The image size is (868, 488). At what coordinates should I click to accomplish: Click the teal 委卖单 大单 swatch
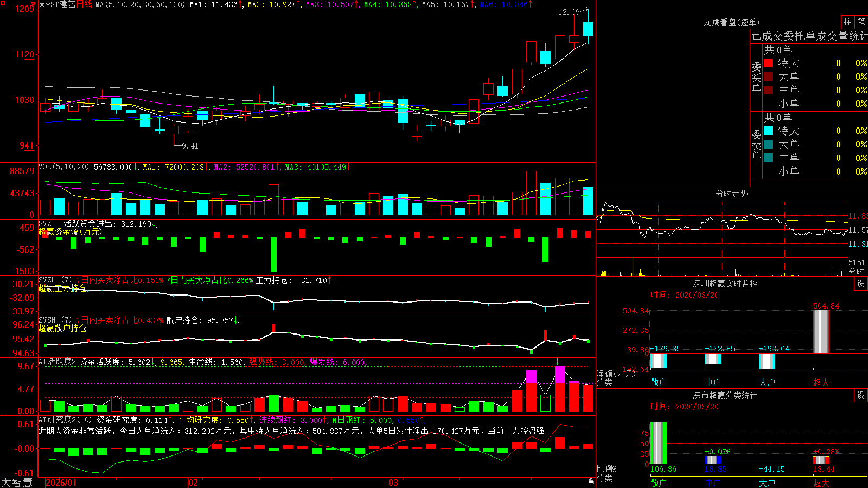point(768,144)
